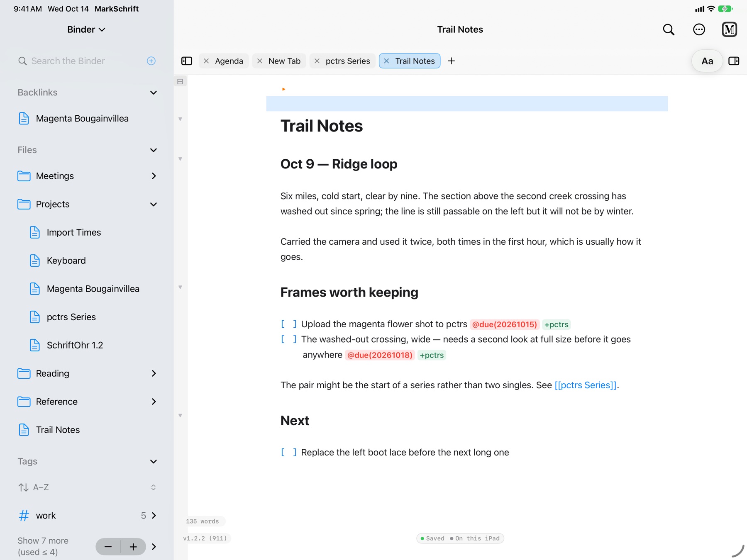Close the Agenda tab
Viewport: 747px width, 560px height.
pos(206,61)
